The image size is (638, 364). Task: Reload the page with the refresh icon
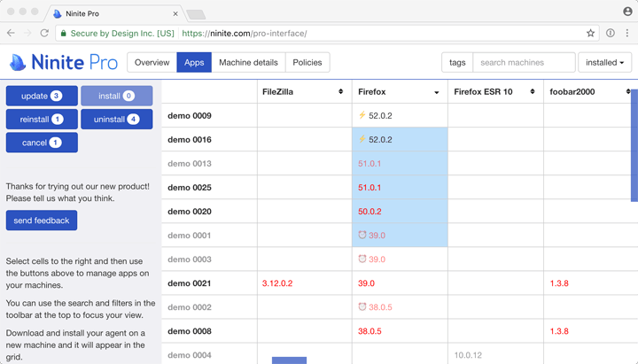point(44,33)
